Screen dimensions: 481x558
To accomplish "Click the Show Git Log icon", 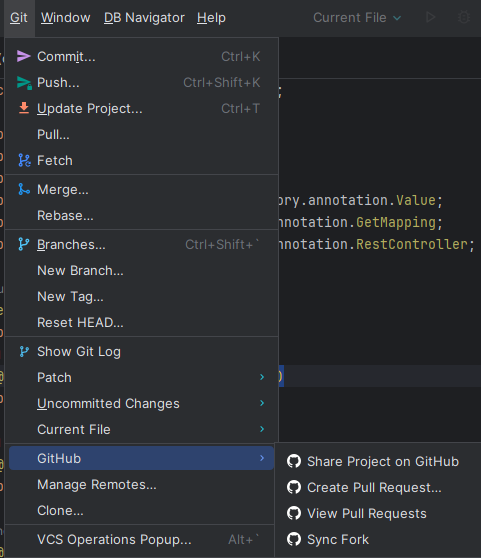I will click(x=24, y=352).
